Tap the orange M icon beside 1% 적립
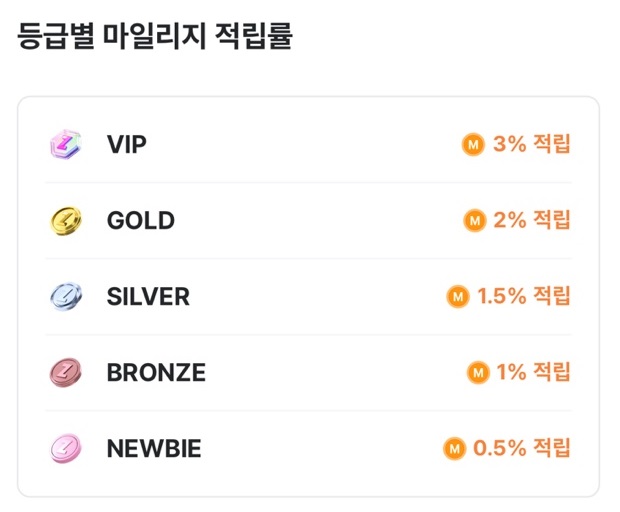Image resolution: width=620 pixels, height=512 pixels. pyautogui.click(x=478, y=372)
